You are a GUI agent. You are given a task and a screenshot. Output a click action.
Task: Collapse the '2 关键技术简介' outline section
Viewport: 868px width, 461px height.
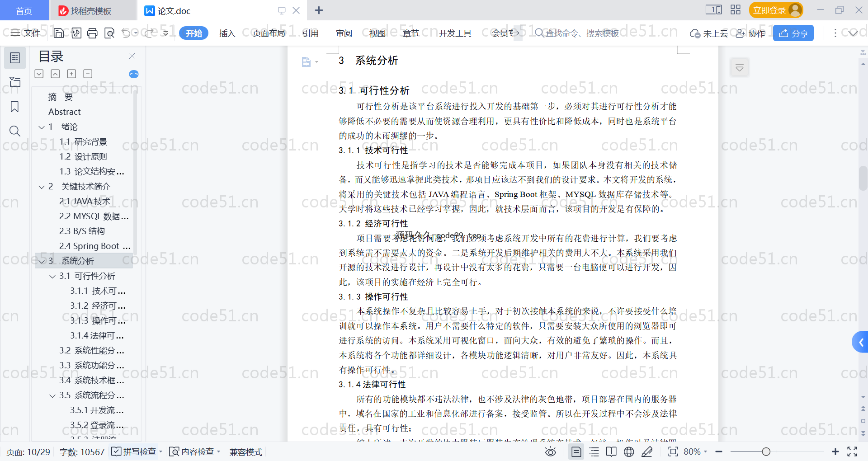42,187
